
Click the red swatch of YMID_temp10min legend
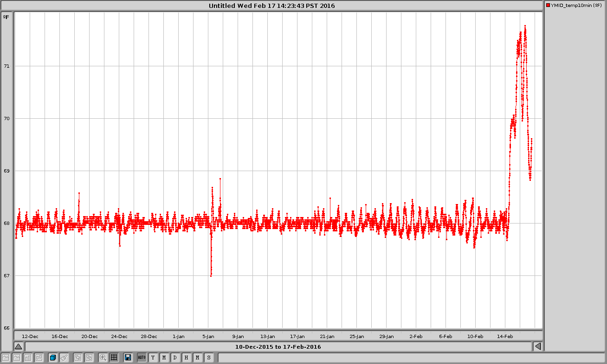[548, 5]
